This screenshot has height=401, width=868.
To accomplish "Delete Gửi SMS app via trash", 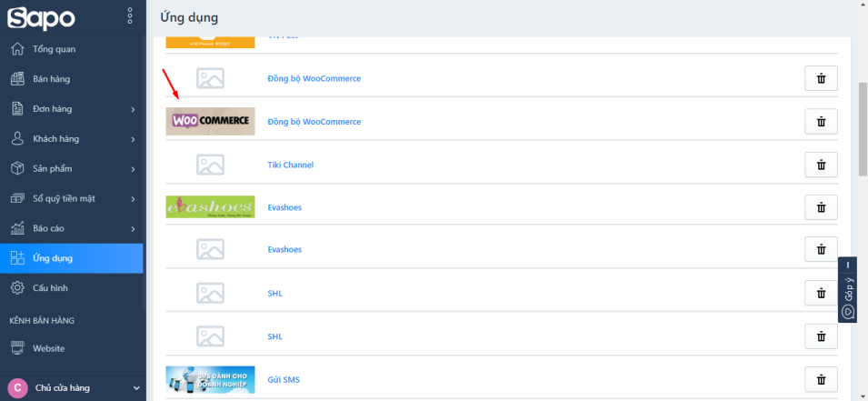I will (821, 379).
